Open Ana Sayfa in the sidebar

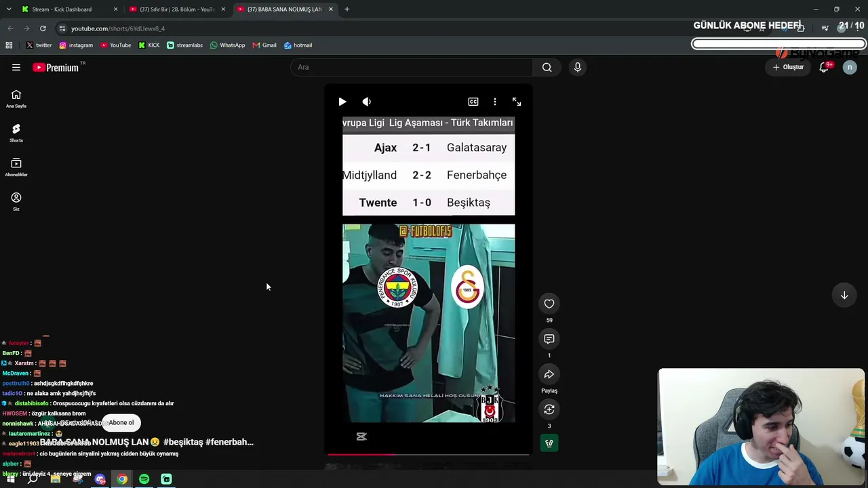click(16, 99)
